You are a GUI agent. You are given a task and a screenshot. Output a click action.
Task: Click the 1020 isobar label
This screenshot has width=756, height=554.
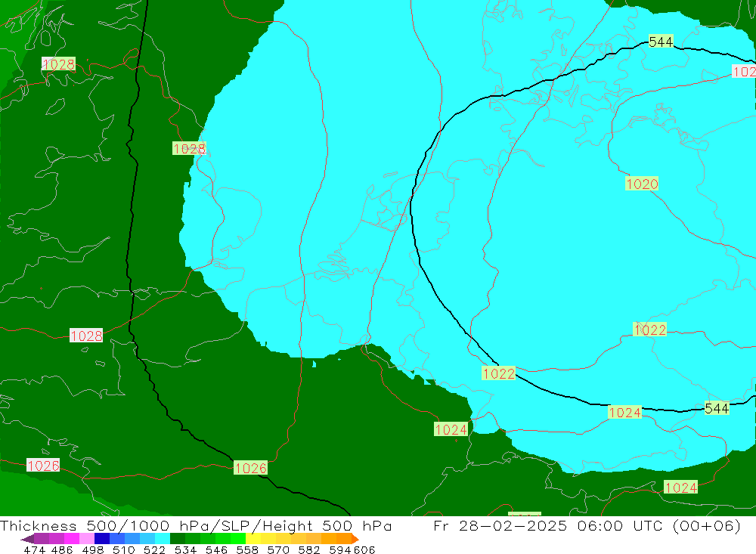(642, 184)
